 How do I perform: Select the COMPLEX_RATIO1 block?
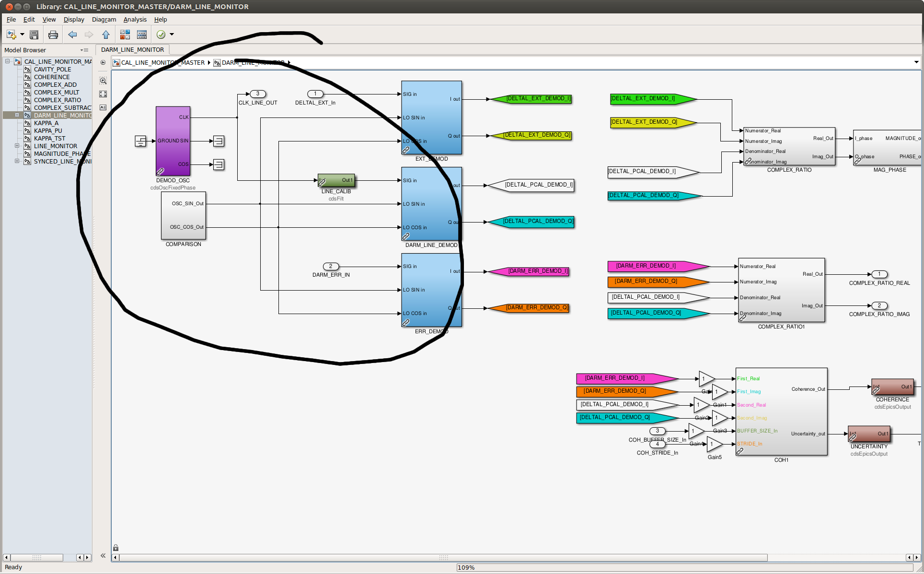click(782, 290)
